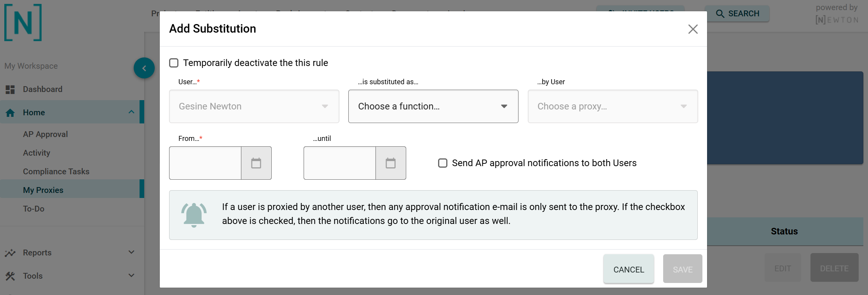Click the From date input field
The image size is (868, 295).
click(x=205, y=163)
